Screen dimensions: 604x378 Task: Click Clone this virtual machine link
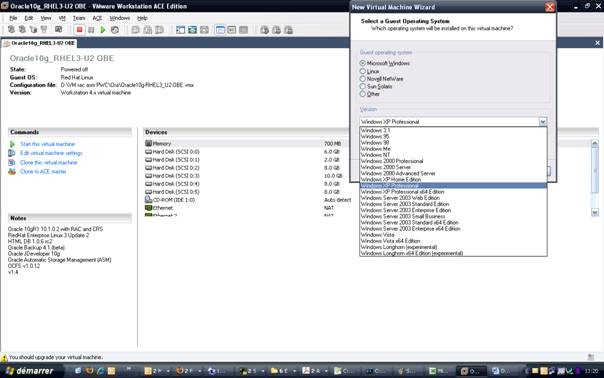point(49,162)
